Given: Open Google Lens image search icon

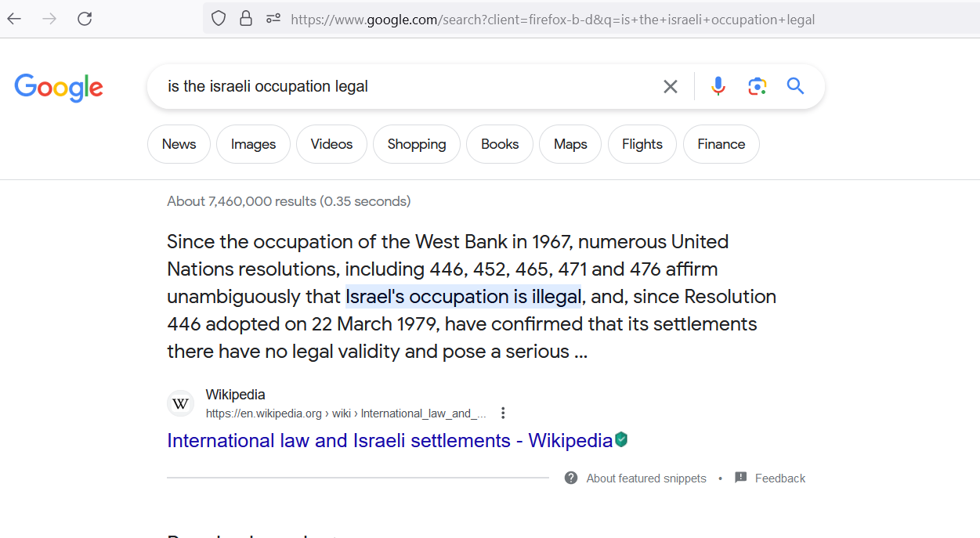Looking at the screenshot, I should [x=757, y=86].
